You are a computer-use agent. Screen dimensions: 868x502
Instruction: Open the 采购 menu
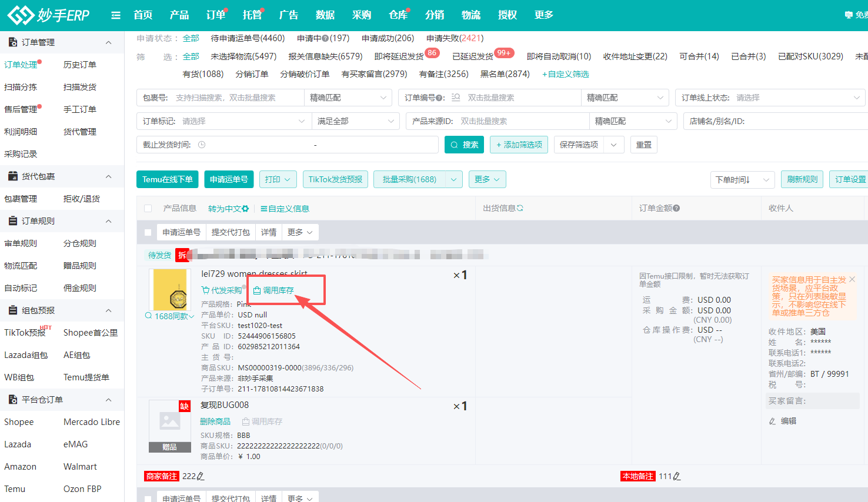click(x=362, y=15)
